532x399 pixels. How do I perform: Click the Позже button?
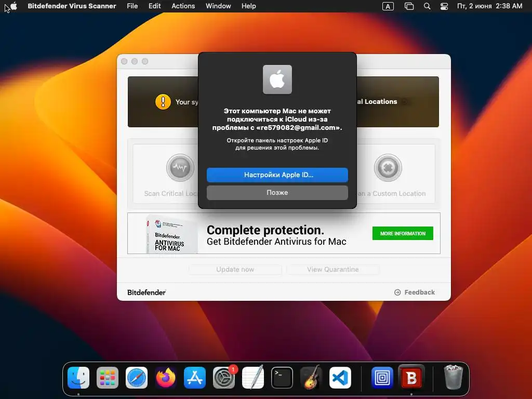[x=277, y=192]
